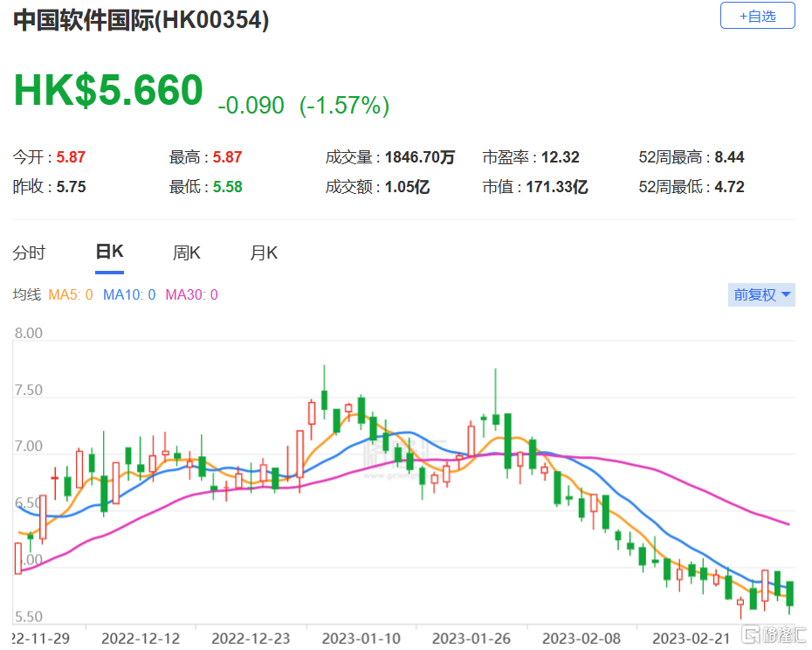The width and height of the screenshot is (812, 650).
Task: Click the 7.50 price axis label
Action: click(x=29, y=391)
